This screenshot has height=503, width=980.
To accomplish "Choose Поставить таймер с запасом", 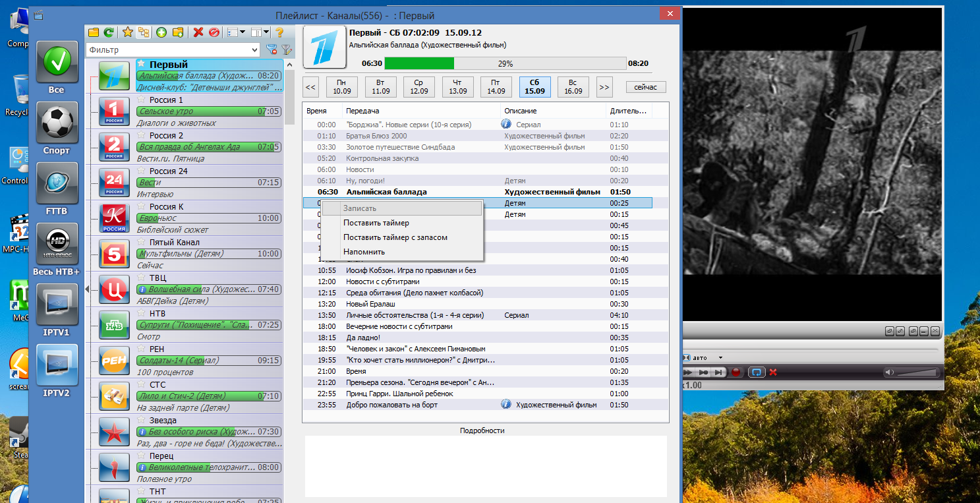I will tap(402, 237).
